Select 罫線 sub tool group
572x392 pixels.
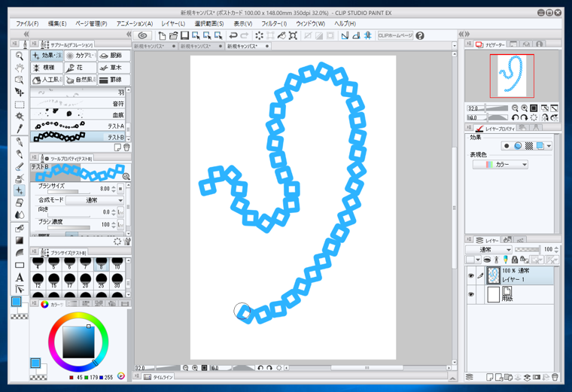click(114, 80)
